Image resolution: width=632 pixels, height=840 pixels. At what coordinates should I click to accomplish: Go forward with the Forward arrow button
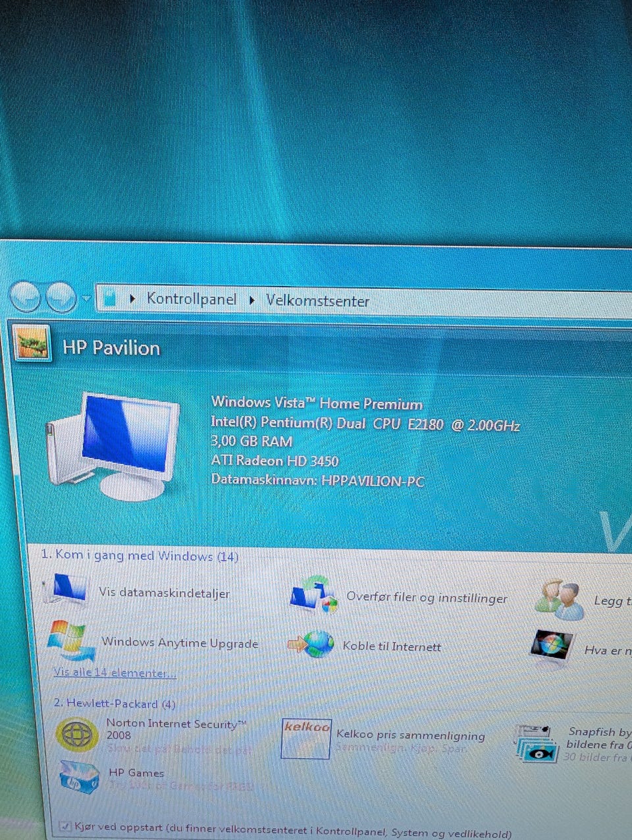click(x=61, y=297)
